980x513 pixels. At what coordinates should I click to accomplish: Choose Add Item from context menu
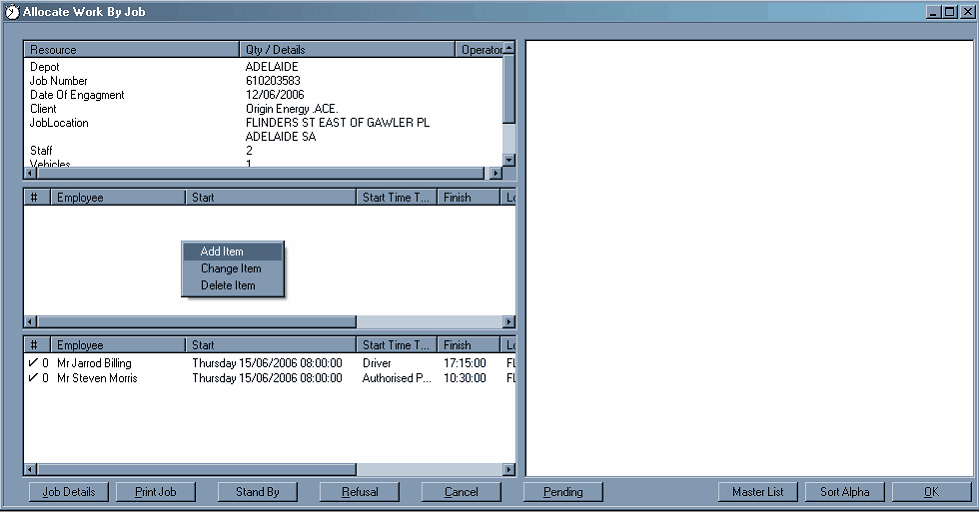click(x=222, y=252)
